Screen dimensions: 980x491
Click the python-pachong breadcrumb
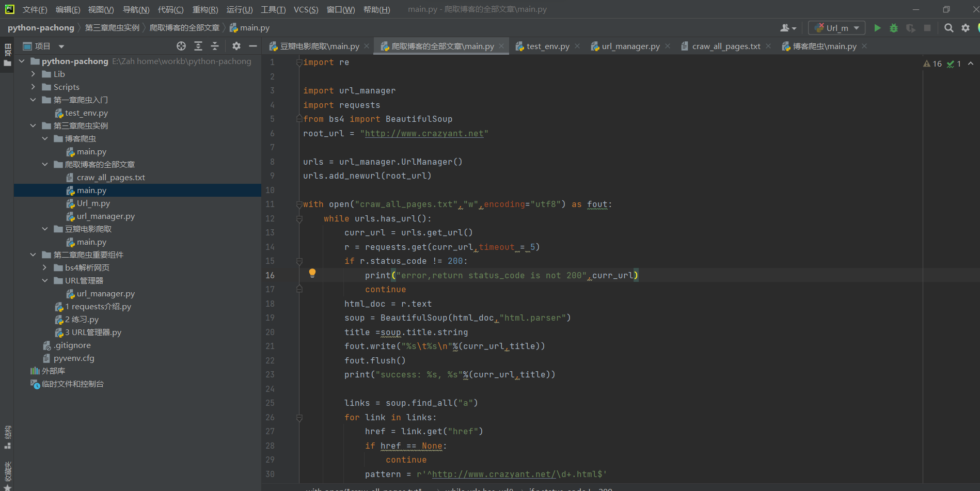[x=41, y=28]
